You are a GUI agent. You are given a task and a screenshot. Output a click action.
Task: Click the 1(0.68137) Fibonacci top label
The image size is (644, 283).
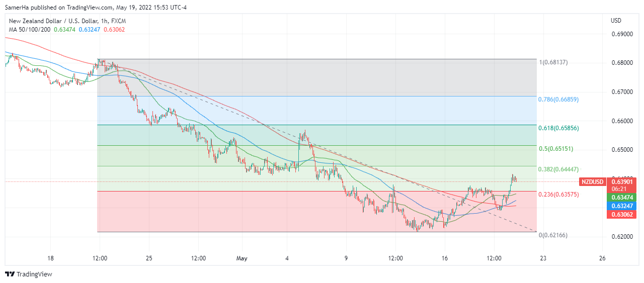tap(553, 62)
